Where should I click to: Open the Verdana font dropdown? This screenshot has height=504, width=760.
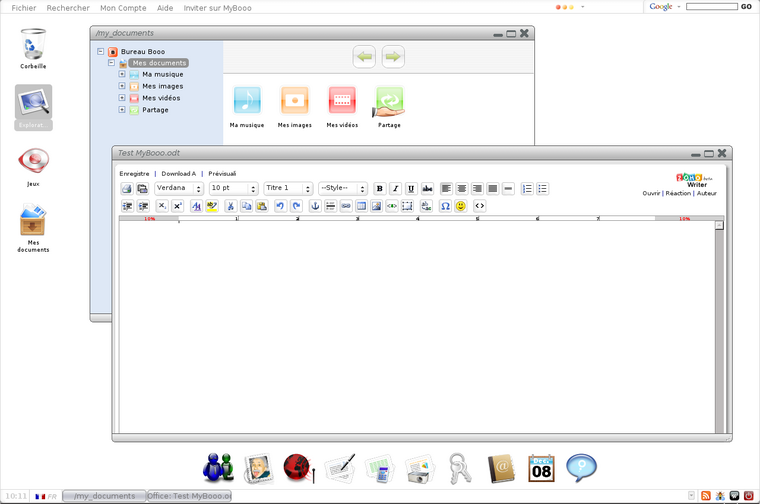point(179,188)
